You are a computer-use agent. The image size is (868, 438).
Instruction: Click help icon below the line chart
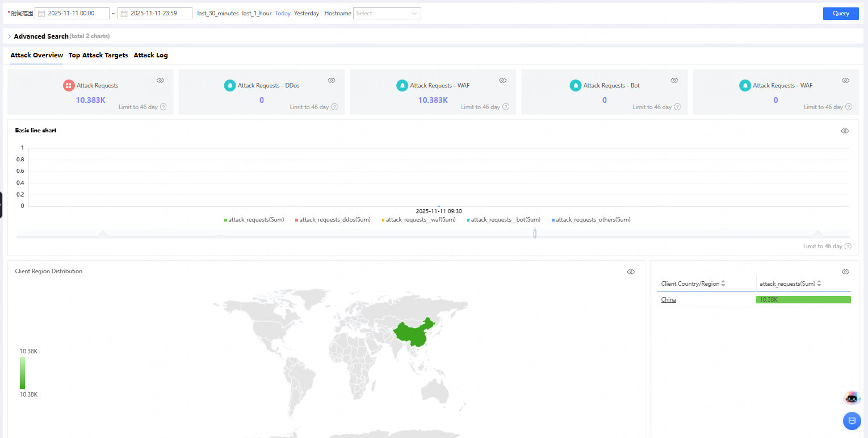(x=848, y=247)
